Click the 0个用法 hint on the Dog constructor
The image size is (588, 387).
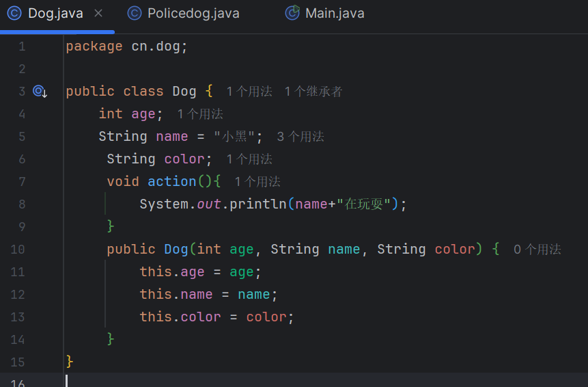click(537, 250)
